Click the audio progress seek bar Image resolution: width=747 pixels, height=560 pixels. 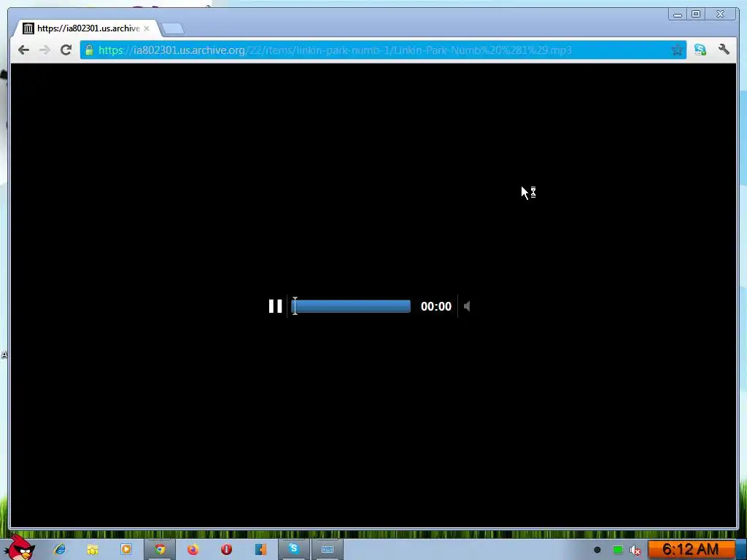pos(351,306)
